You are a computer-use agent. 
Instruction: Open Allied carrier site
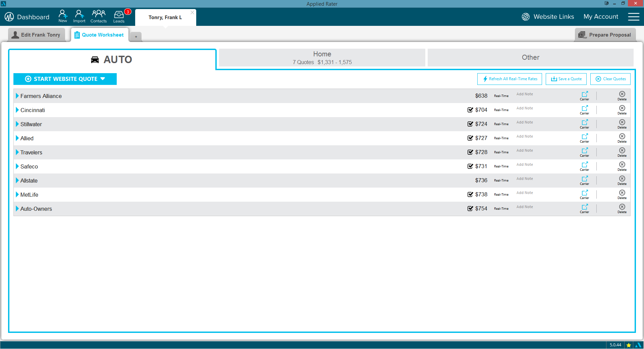click(x=585, y=138)
